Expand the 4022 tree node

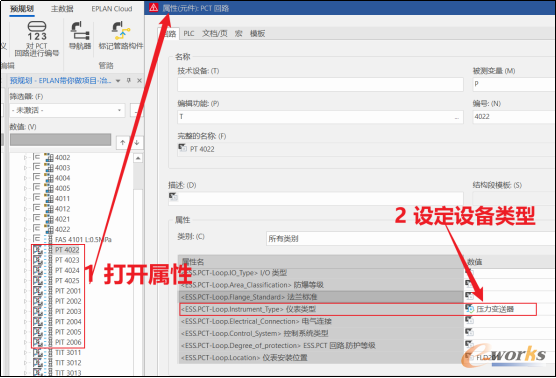(25, 229)
